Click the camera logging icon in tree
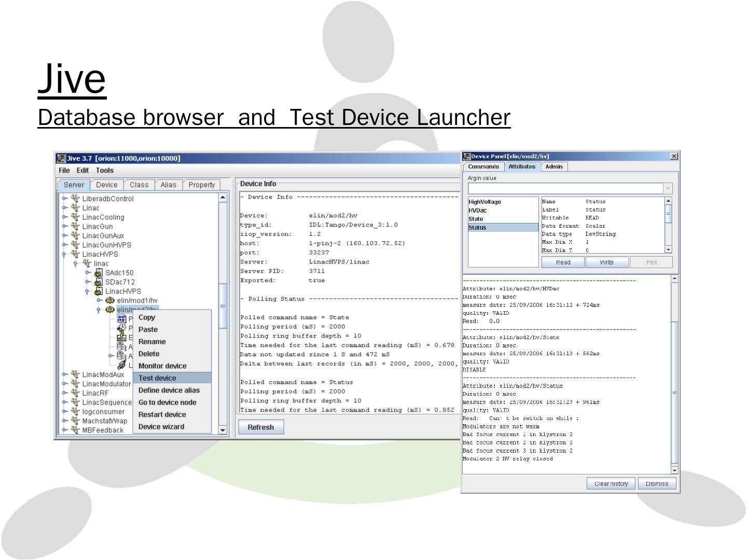This screenshot has width=747, height=560. 122,365
